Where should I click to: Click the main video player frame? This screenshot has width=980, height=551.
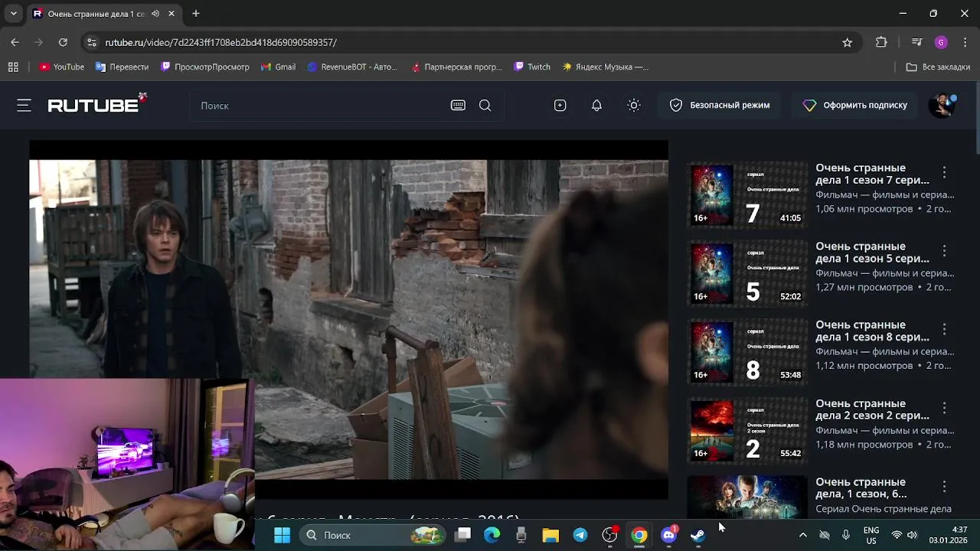(x=348, y=319)
